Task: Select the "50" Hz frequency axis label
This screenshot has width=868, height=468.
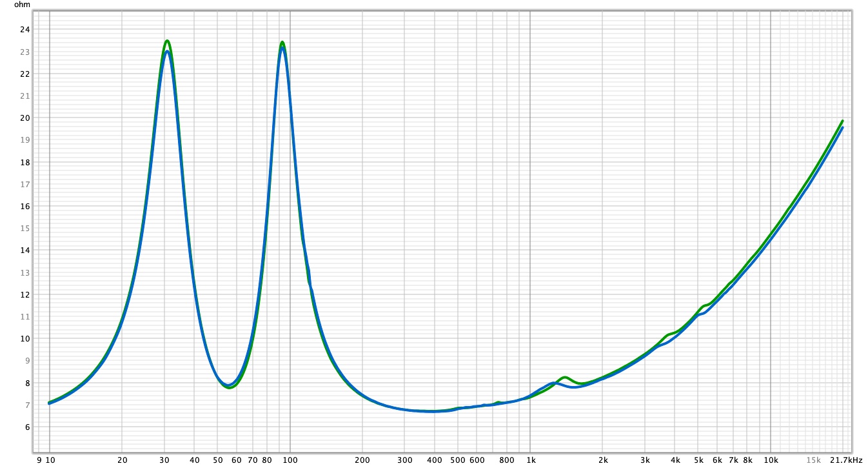Action: coord(218,460)
